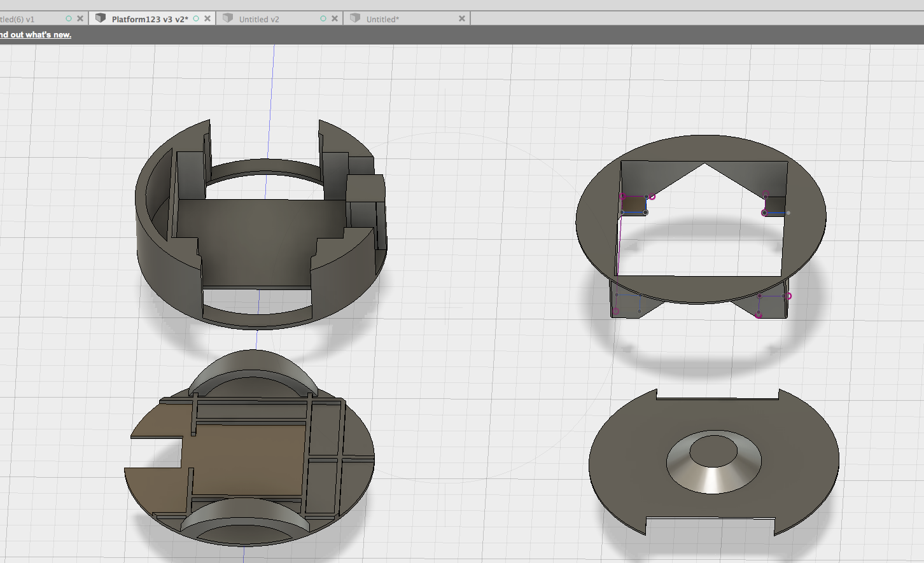Select the Untitled* document tab
The width and height of the screenshot is (924, 563).
[x=382, y=19]
